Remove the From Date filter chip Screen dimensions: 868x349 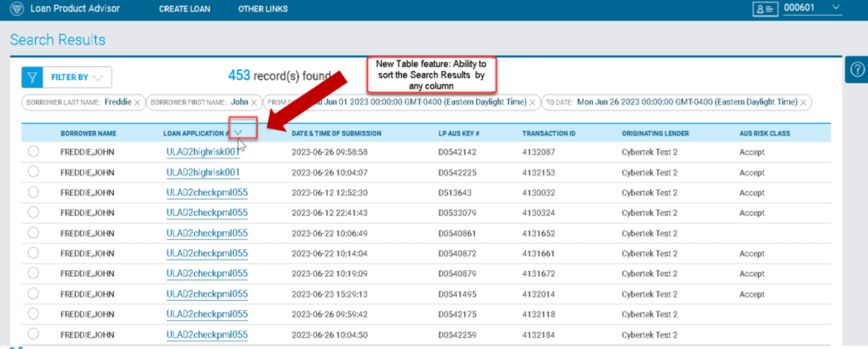click(x=533, y=103)
